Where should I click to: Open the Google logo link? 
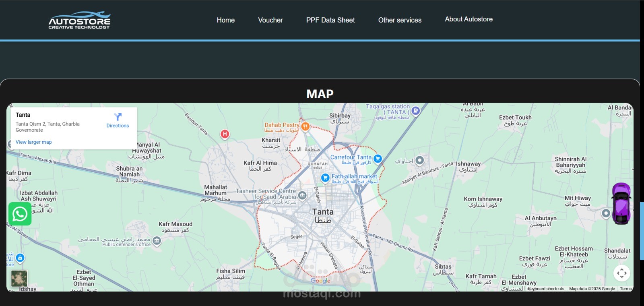(320, 281)
